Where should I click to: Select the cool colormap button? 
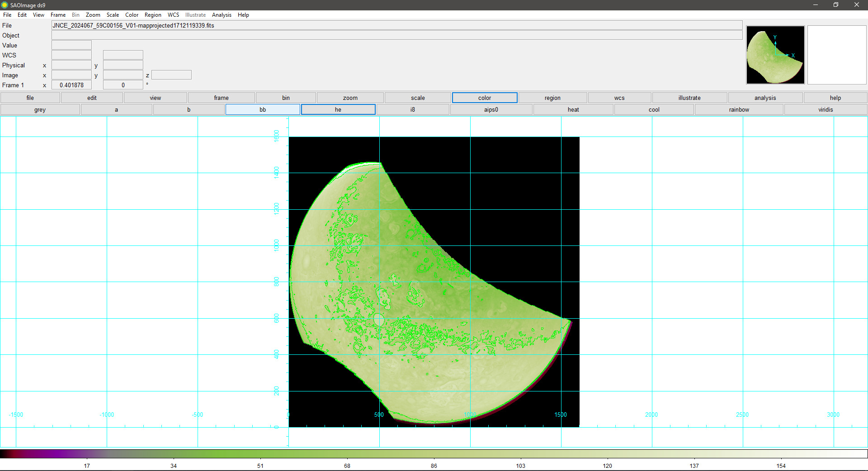[654, 109]
